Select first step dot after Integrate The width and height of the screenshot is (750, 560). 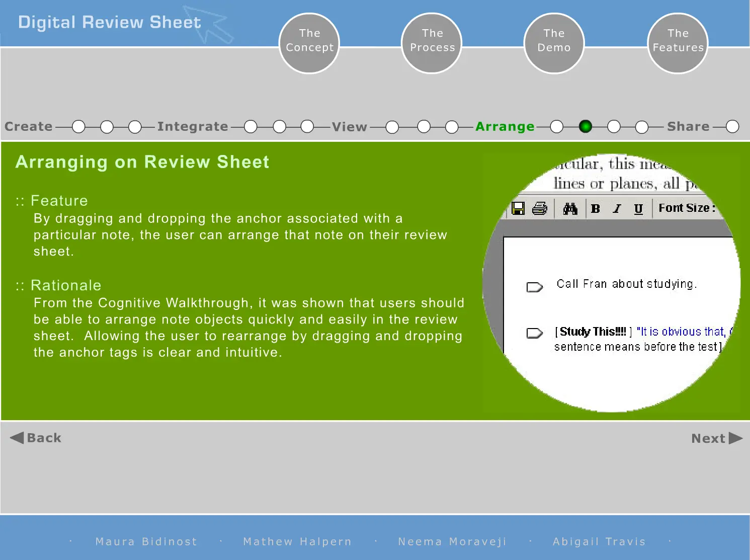click(x=251, y=127)
